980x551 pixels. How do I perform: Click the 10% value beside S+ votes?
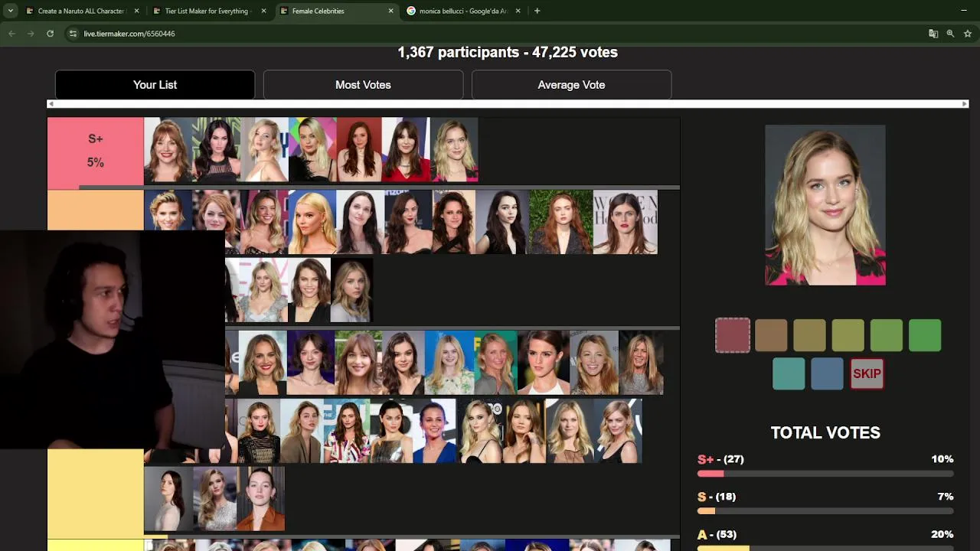(942, 459)
